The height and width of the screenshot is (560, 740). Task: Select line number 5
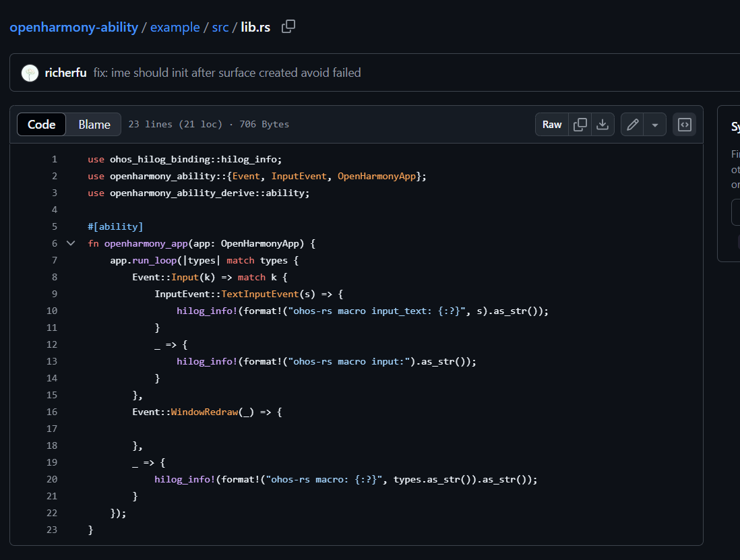pos(55,227)
